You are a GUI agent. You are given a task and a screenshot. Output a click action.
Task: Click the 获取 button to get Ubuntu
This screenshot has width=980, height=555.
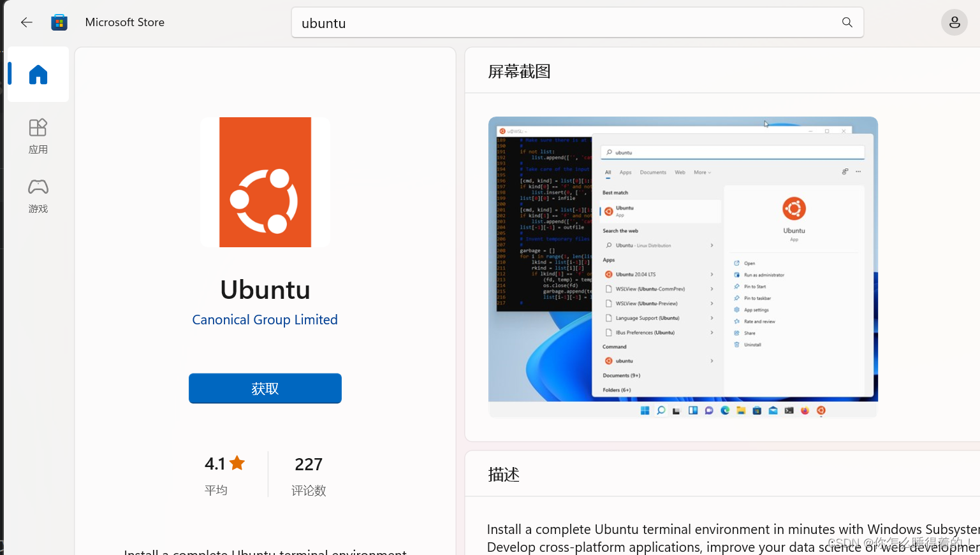point(265,388)
